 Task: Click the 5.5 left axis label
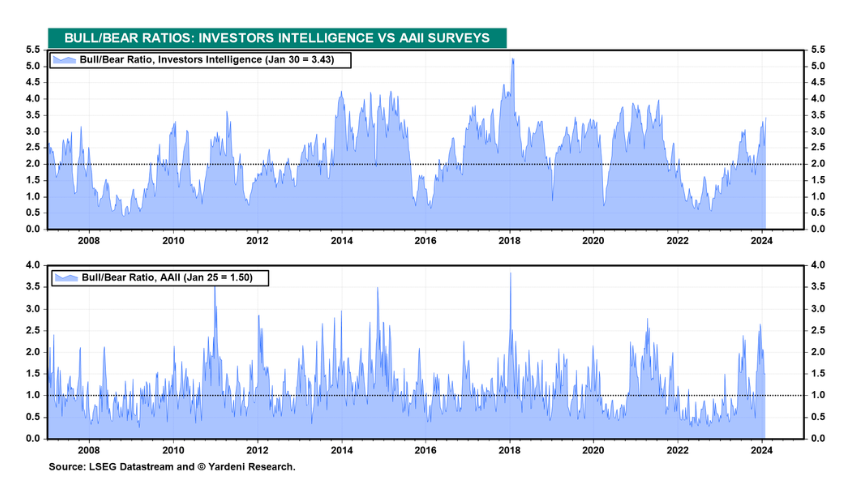(x=33, y=50)
